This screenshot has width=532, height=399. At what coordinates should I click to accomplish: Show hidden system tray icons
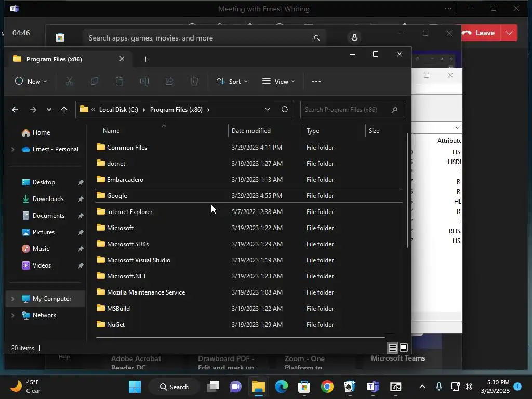pyautogui.click(x=422, y=387)
